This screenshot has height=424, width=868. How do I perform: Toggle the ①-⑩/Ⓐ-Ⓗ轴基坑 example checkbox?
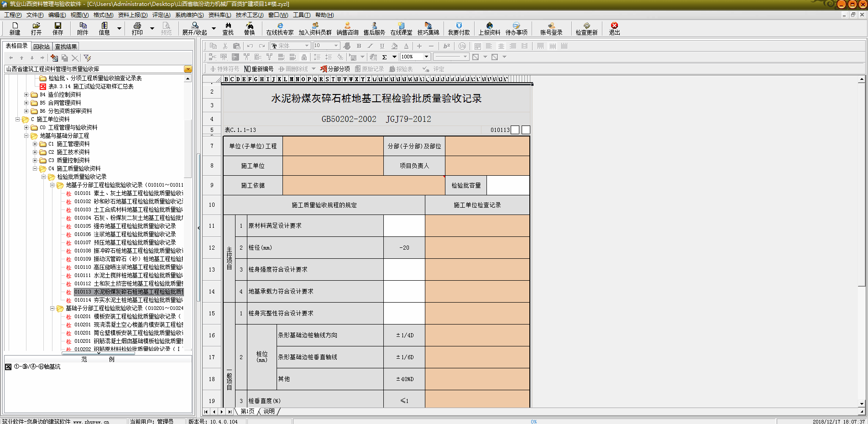[8, 367]
